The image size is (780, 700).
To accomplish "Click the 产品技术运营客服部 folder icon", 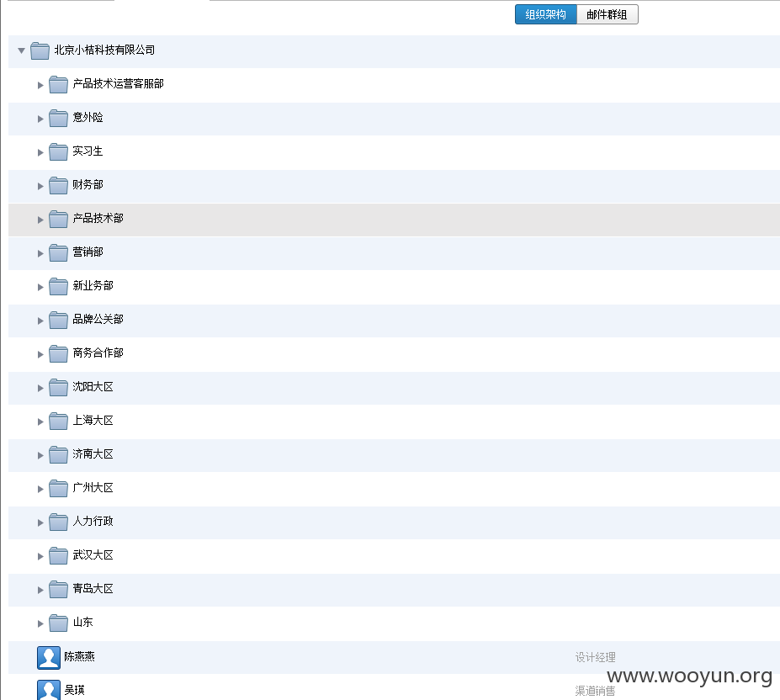I will tap(58, 84).
